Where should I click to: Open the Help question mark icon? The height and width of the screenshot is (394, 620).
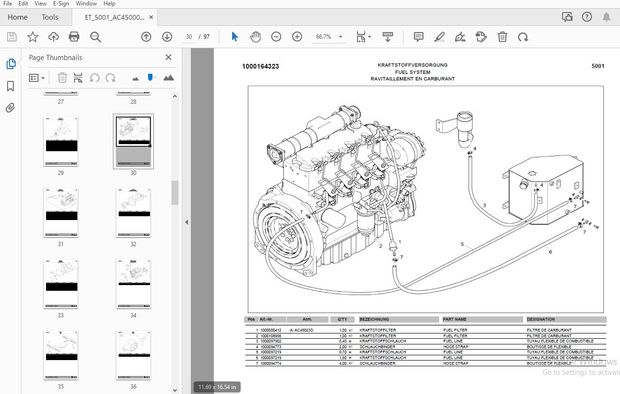click(x=587, y=17)
